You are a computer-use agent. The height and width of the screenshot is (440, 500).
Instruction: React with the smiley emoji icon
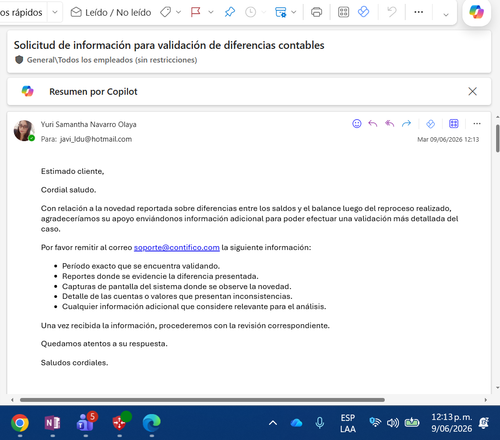click(357, 124)
